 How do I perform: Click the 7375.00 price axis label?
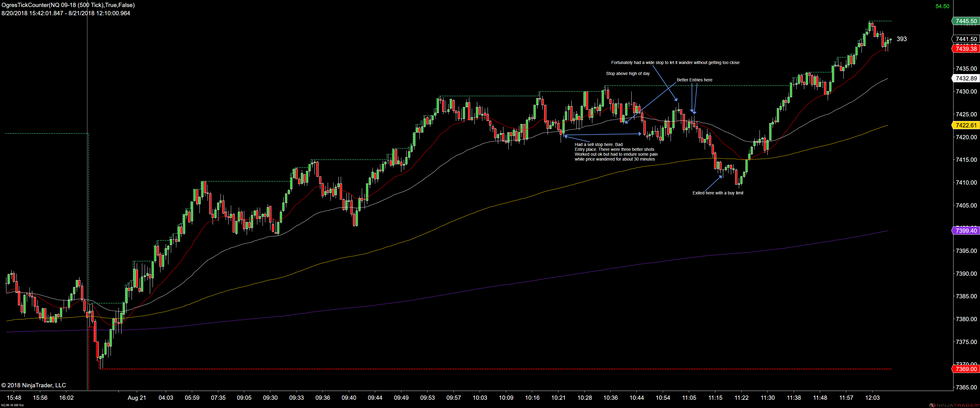(x=966, y=342)
